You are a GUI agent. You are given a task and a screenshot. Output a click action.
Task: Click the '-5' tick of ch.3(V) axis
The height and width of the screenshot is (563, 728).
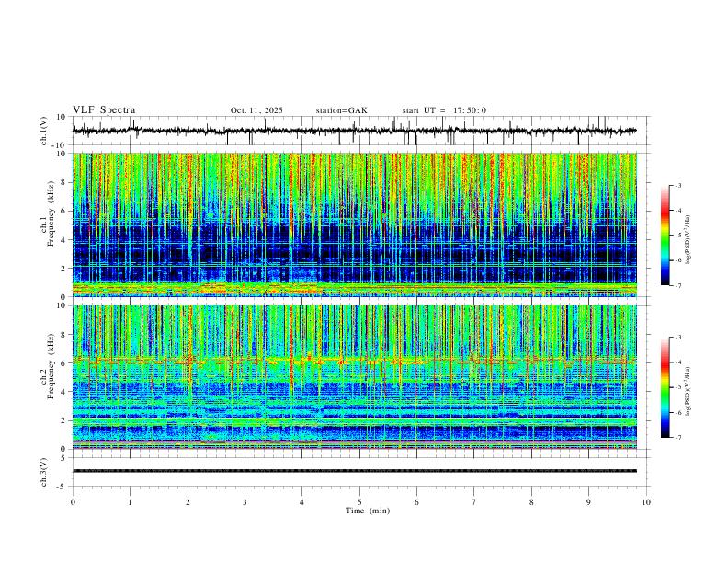63,487
